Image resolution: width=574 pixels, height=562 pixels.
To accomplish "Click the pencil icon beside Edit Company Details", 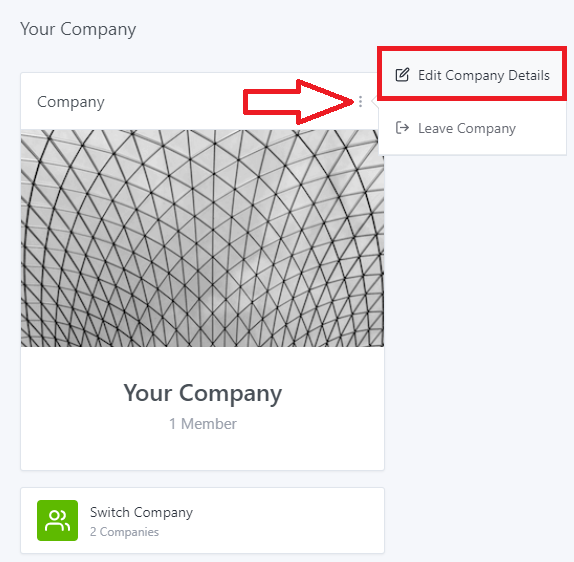I will pos(402,75).
